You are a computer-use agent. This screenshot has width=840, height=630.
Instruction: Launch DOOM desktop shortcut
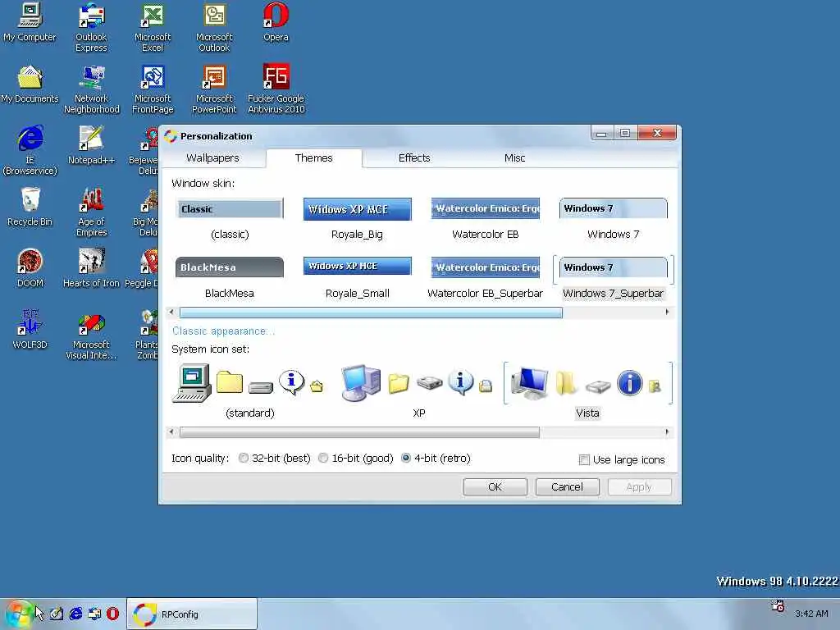tap(30, 269)
